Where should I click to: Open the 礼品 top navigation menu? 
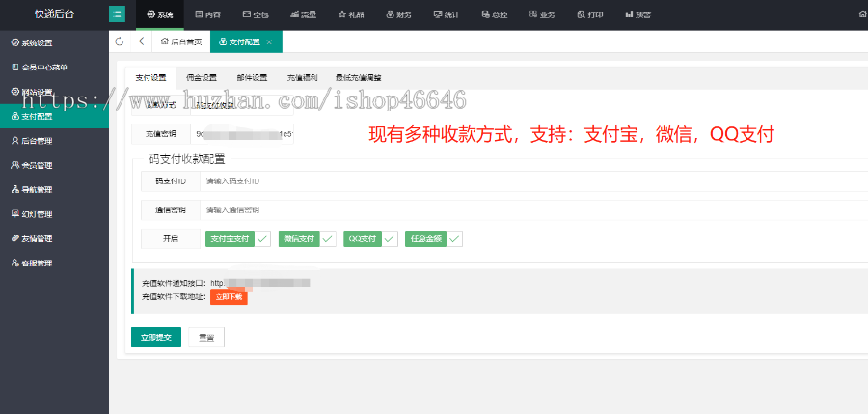point(350,15)
